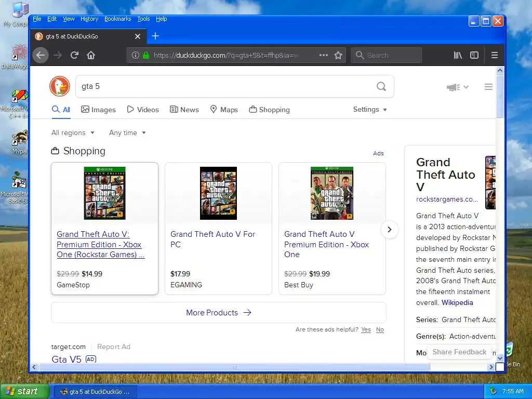Click the duckduckgo.com address bar URL
The height and width of the screenshot is (399, 532).
pyautogui.click(x=227, y=55)
